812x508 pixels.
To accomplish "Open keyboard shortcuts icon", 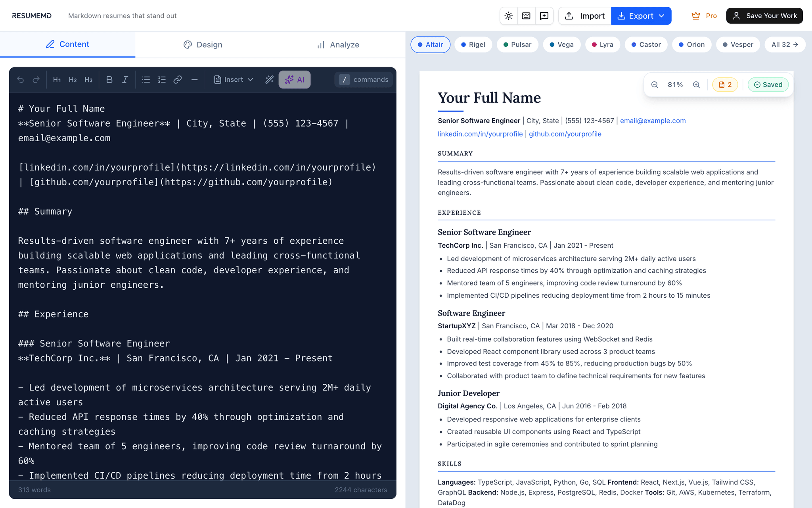I will tap(526, 16).
